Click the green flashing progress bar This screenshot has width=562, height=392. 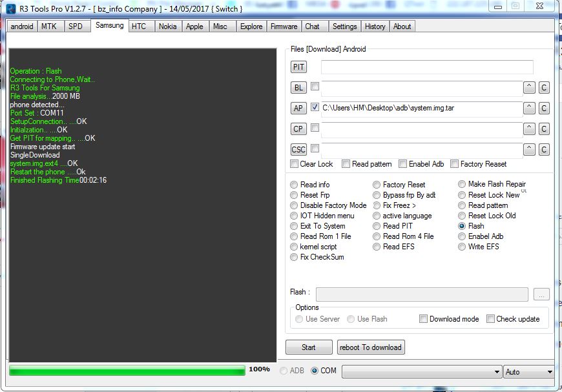coord(127,371)
